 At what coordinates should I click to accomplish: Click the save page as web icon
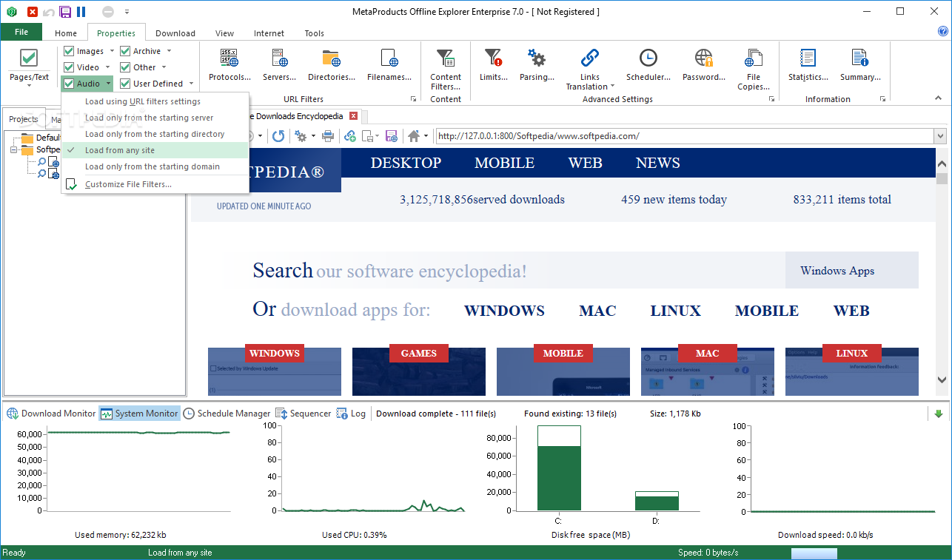pos(392,136)
